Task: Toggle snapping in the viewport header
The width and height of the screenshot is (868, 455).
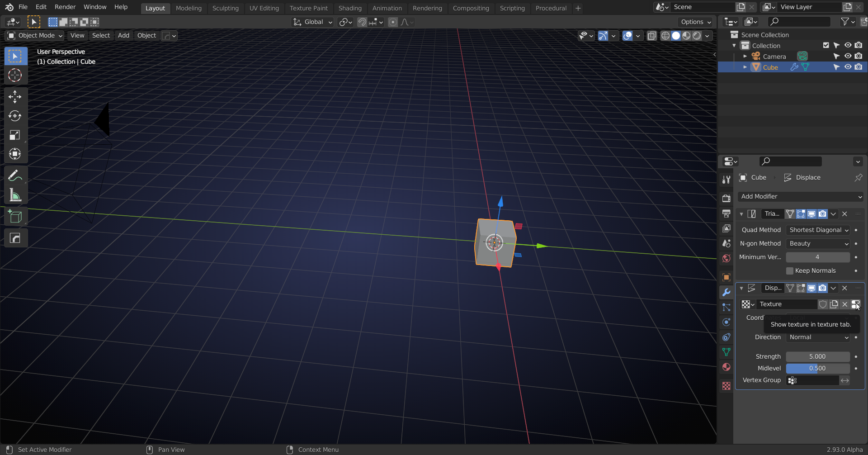Action: 362,22
